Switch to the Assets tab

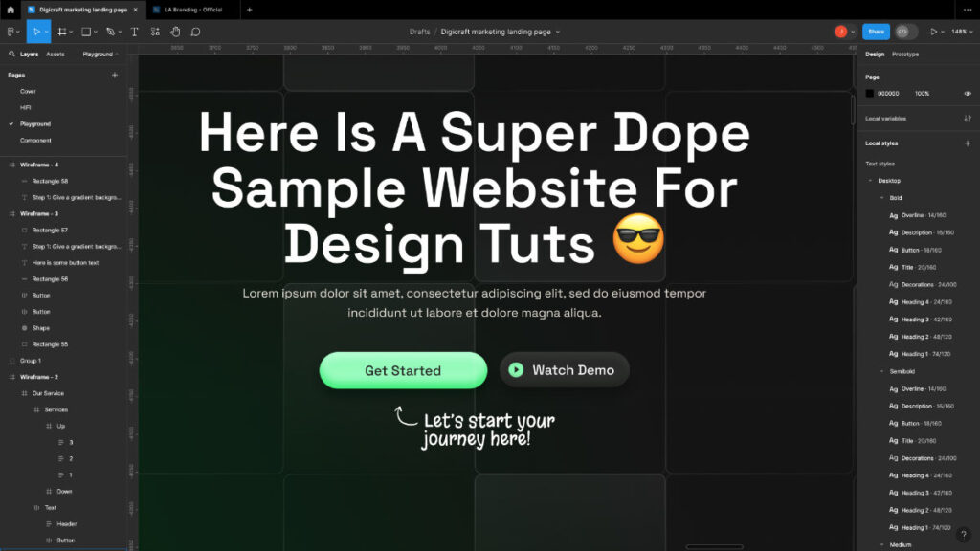coord(55,55)
